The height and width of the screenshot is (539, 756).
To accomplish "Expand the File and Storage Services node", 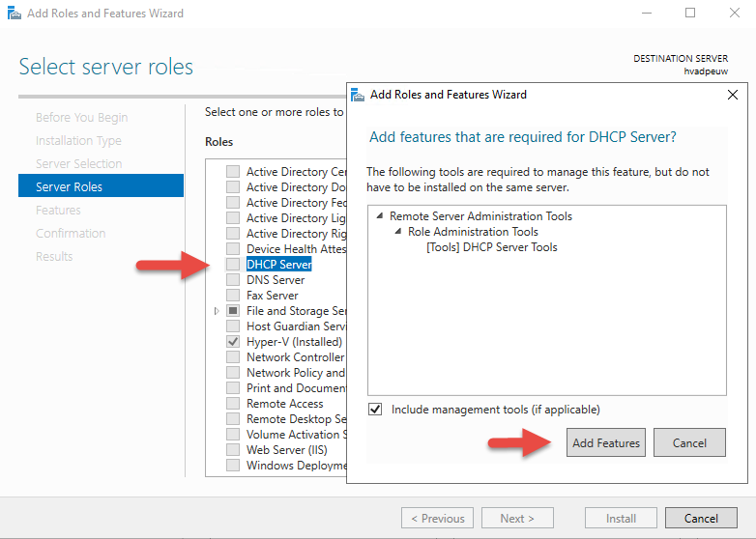I will [x=217, y=311].
